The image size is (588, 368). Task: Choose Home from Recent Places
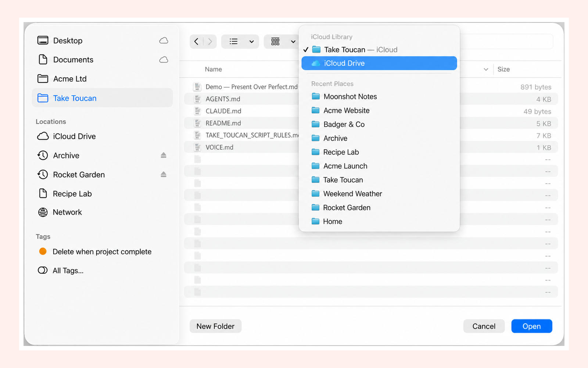379,222
